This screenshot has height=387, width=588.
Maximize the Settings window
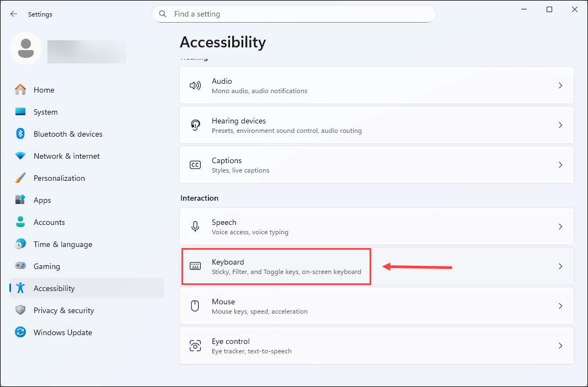(549, 9)
